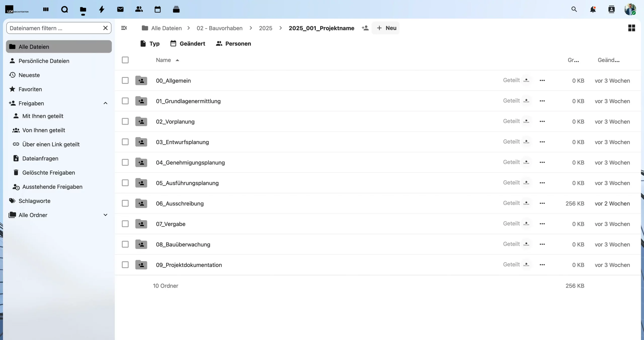Expand Alle Ordner in the sidebar
Image resolution: width=644 pixels, height=340 pixels.
coord(105,215)
